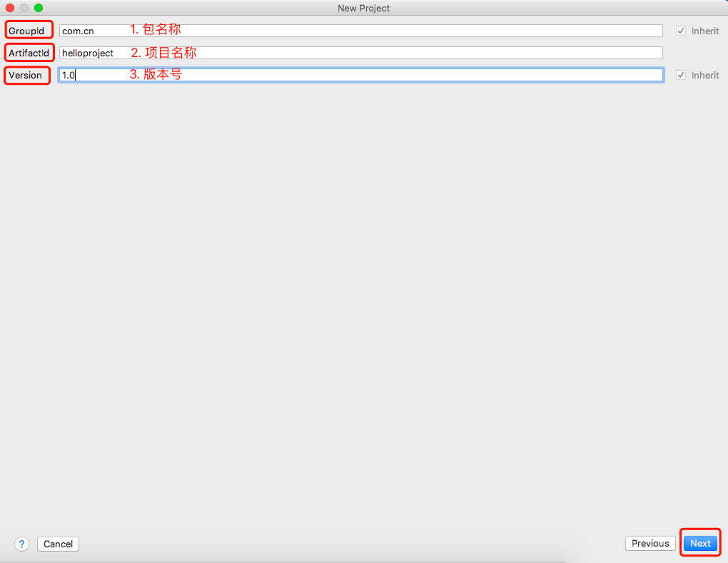
Task: Click the Version label
Action: pyautogui.click(x=25, y=75)
